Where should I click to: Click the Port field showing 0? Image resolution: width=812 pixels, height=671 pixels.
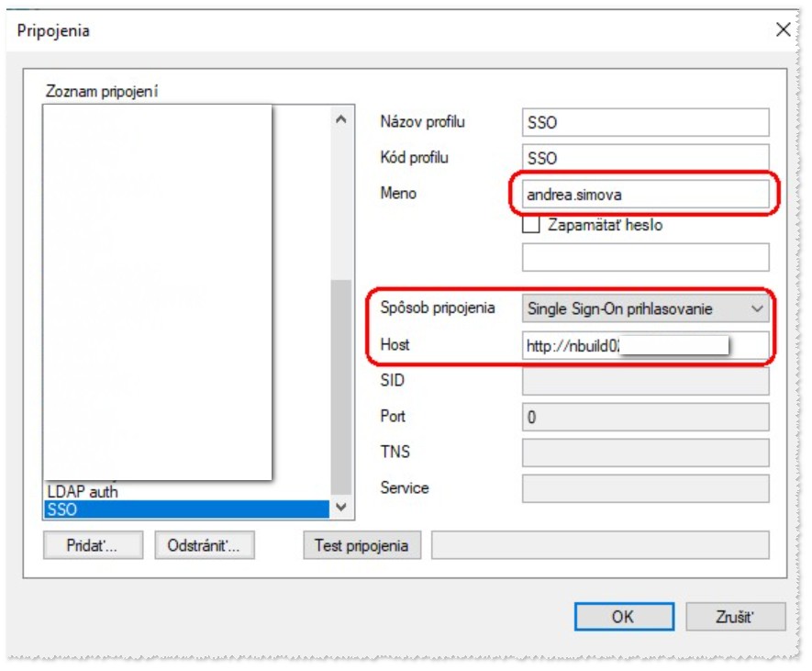645,417
